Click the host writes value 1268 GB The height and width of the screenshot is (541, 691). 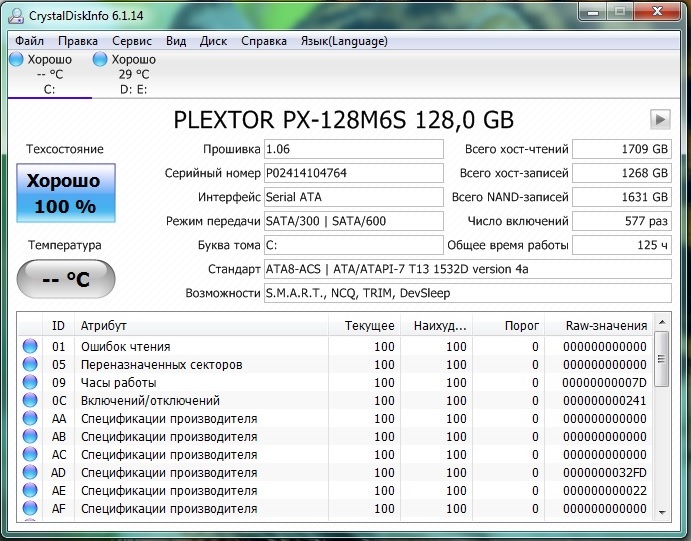pyautogui.click(x=622, y=173)
